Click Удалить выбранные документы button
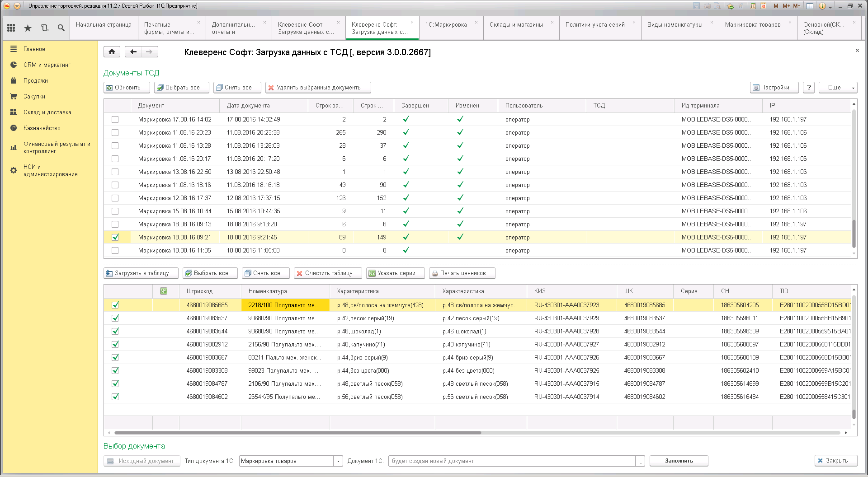This screenshot has height=477, width=868. pos(318,87)
